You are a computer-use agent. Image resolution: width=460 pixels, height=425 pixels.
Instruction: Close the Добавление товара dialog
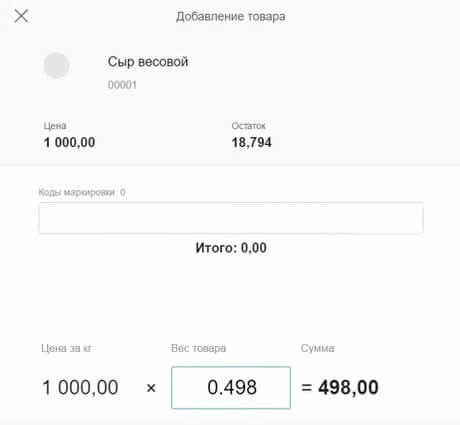21,16
